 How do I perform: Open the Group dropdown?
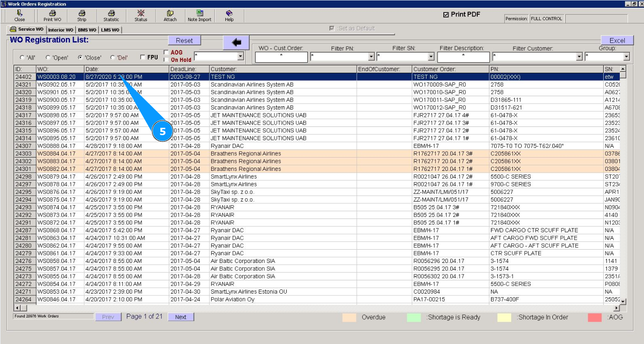[x=627, y=57]
